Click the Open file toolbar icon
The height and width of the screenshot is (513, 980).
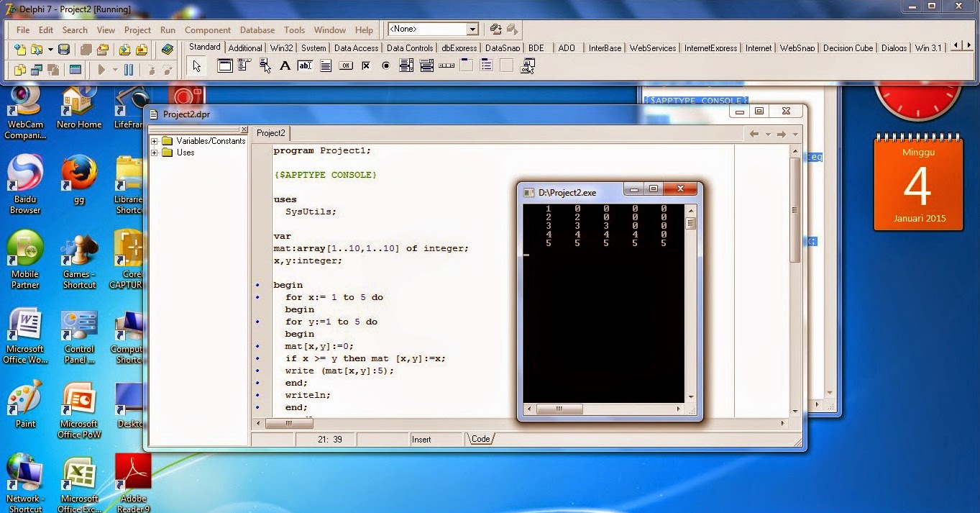(x=36, y=50)
